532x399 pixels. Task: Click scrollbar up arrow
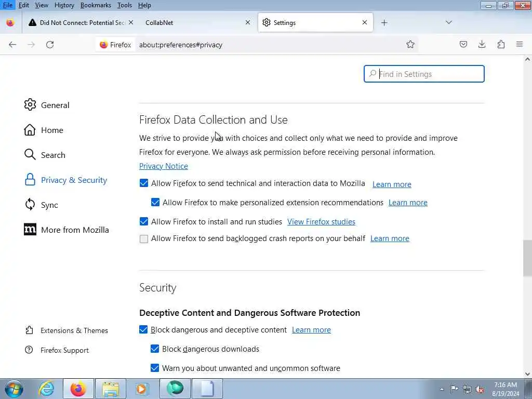pos(527,59)
